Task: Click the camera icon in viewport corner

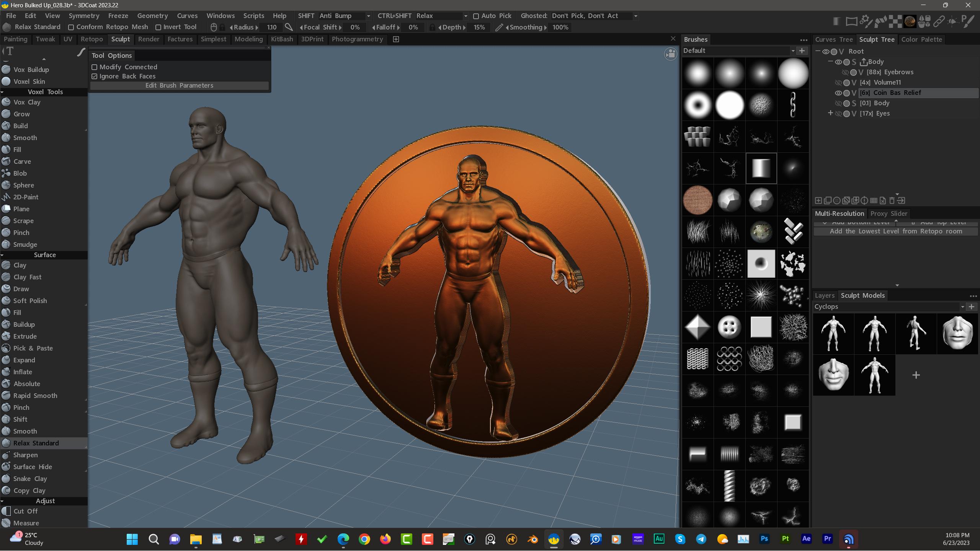Action: (670, 54)
